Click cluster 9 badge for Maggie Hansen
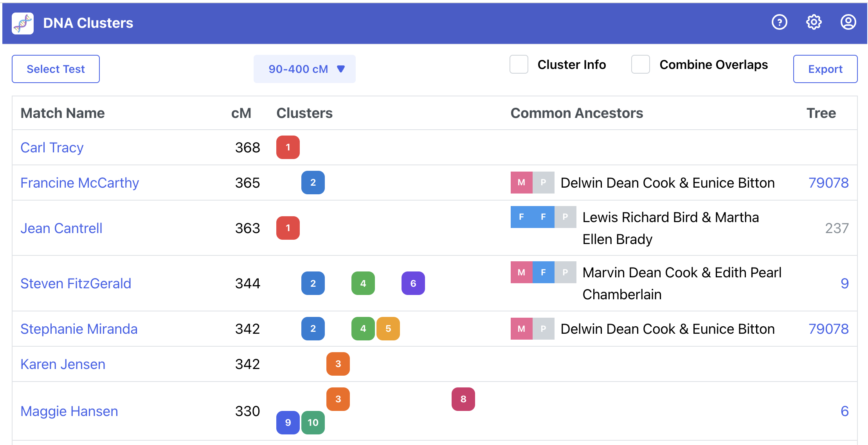The height and width of the screenshot is (445, 868). [x=288, y=423]
